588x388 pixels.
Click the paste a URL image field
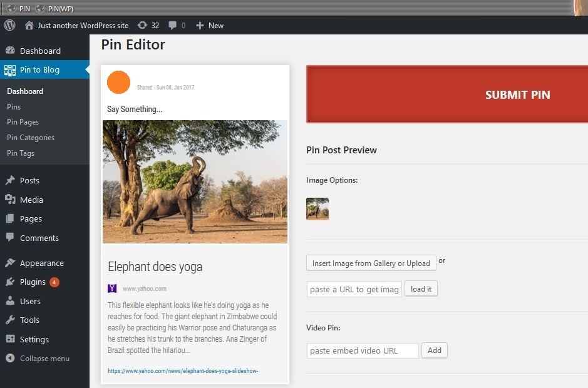(354, 289)
